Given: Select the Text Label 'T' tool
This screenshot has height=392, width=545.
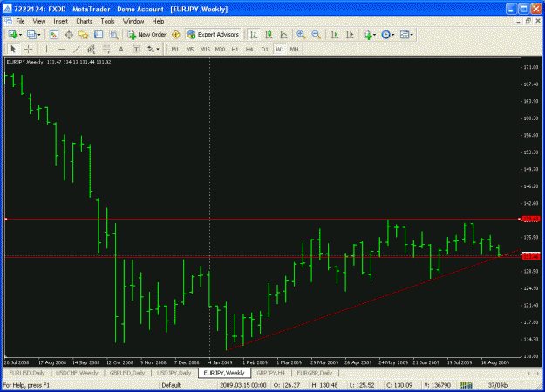Looking at the screenshot, I should 136,50.
